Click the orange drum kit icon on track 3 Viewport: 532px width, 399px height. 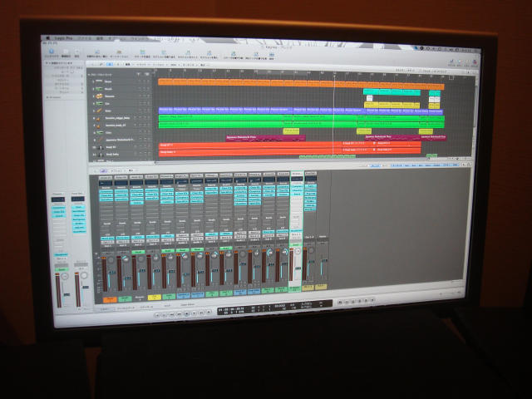[99, 96]
